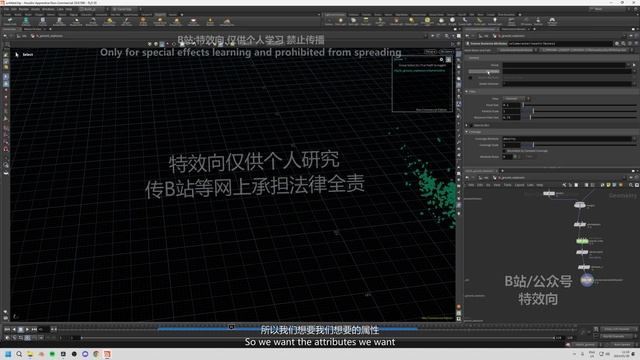Select the Spot Light shelf tool
The height and width of the screenshot is (360, 640).
point(353,21)
